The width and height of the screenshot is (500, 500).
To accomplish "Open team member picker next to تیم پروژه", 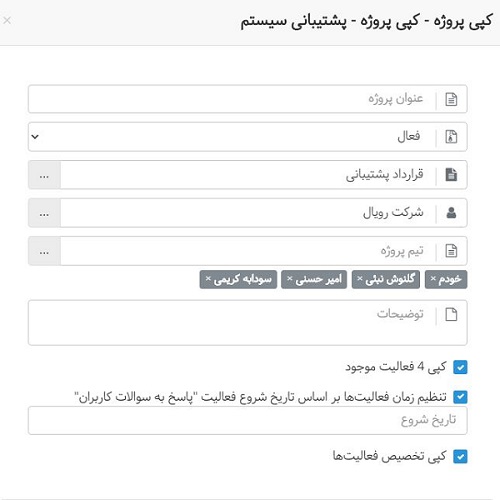I will pos(44,251).
